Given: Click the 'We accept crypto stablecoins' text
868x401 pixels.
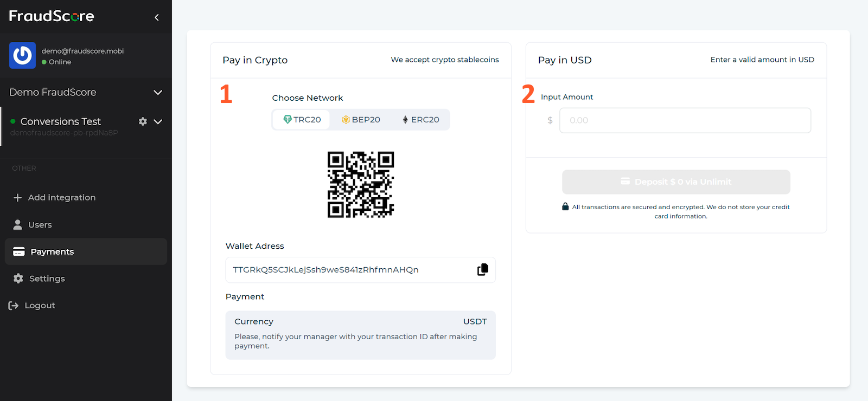Looking at the screenshot, I should [445, 60].
